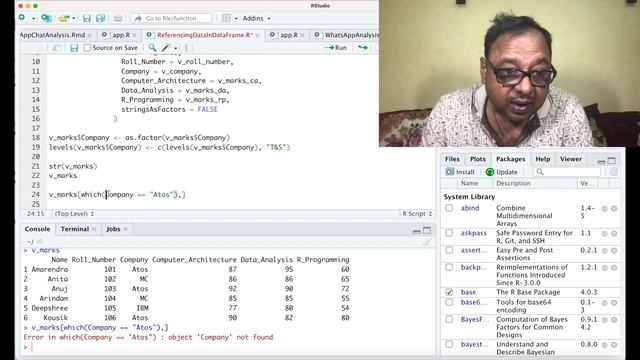Image resolution: width=640 pixels, height=360 pixels.
Task: Switch to AppChatAnalysis.Rmd tab
Action: pos(52,35)
